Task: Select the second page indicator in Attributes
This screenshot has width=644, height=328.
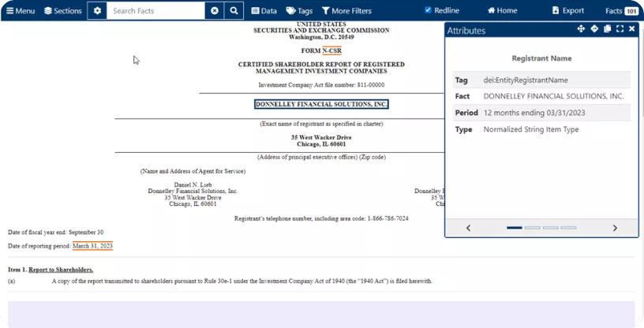Action: 532,228
